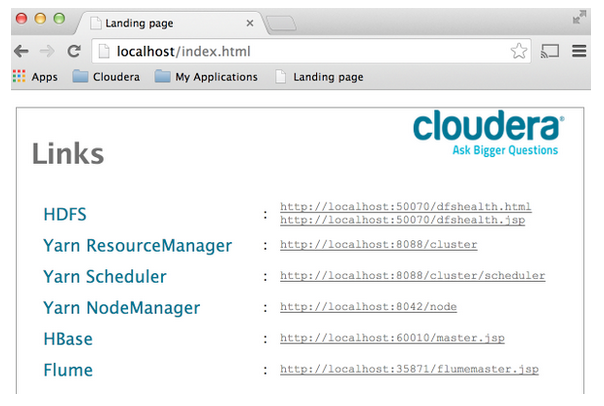Focus the localhost/index.html address bar
The image size is (604, 406).
[300, 50]
